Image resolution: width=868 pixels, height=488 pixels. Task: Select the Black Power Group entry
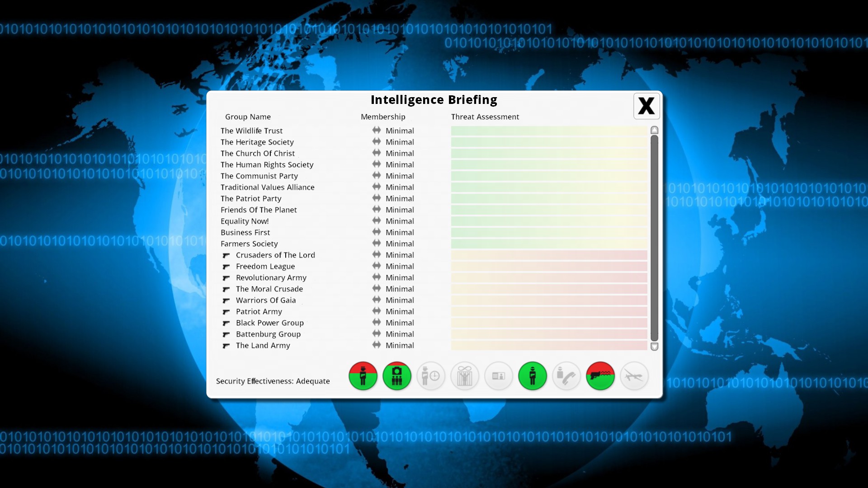pos(269,323)
